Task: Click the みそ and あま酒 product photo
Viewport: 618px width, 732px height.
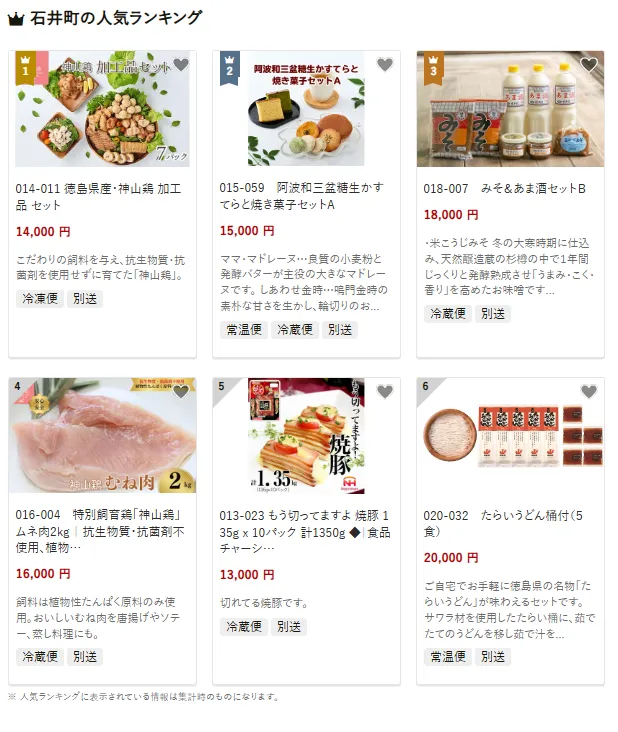Action: (510, 109)
